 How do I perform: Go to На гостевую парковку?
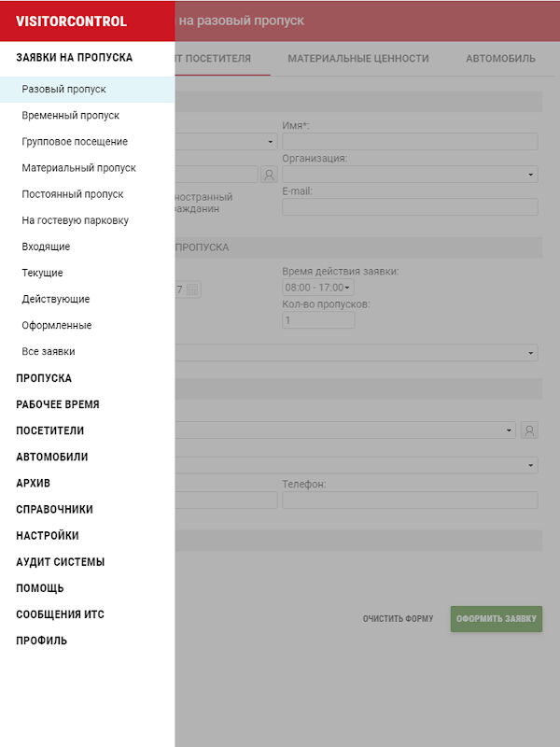(75, 220)
